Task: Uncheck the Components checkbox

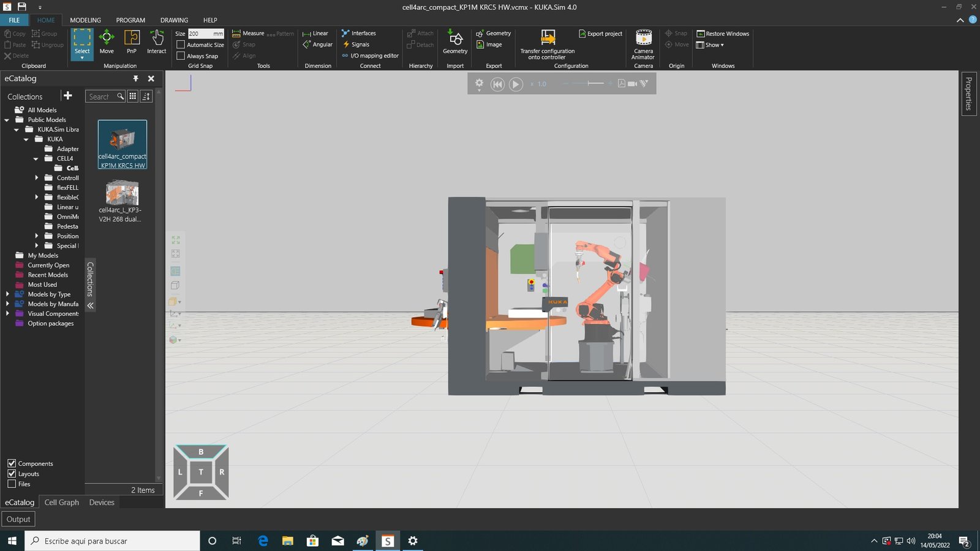Action: click(x=12, y=463)
